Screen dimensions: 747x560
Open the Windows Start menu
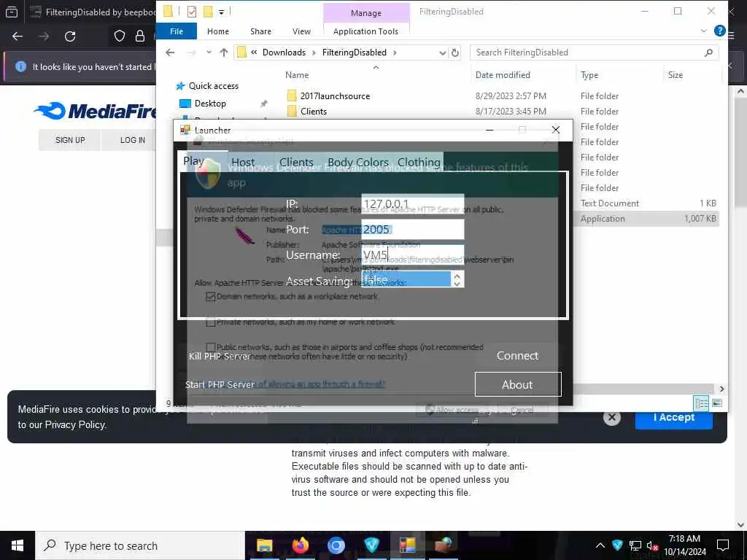(18, 545)
